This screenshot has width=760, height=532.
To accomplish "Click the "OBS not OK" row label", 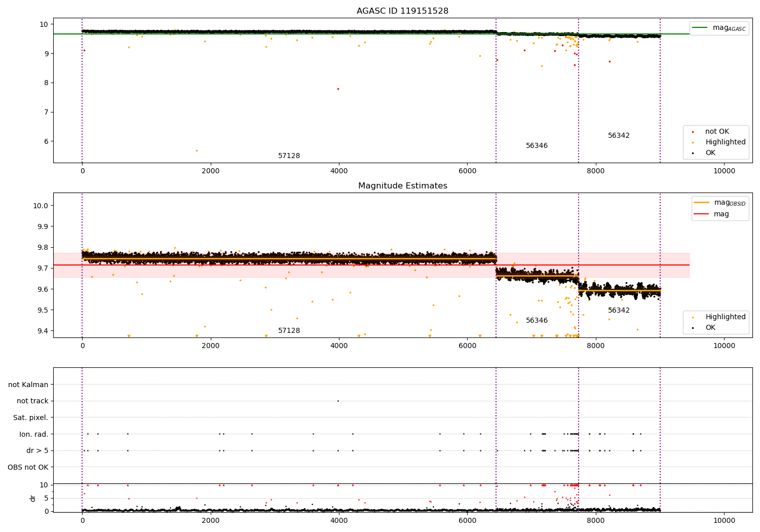I will point(28,467).
